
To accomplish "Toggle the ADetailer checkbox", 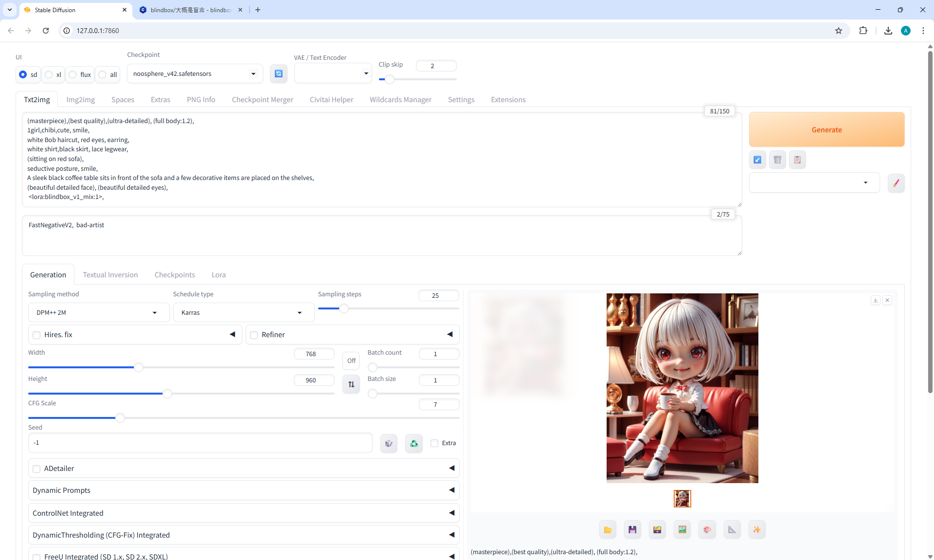I will coord(36,469).
